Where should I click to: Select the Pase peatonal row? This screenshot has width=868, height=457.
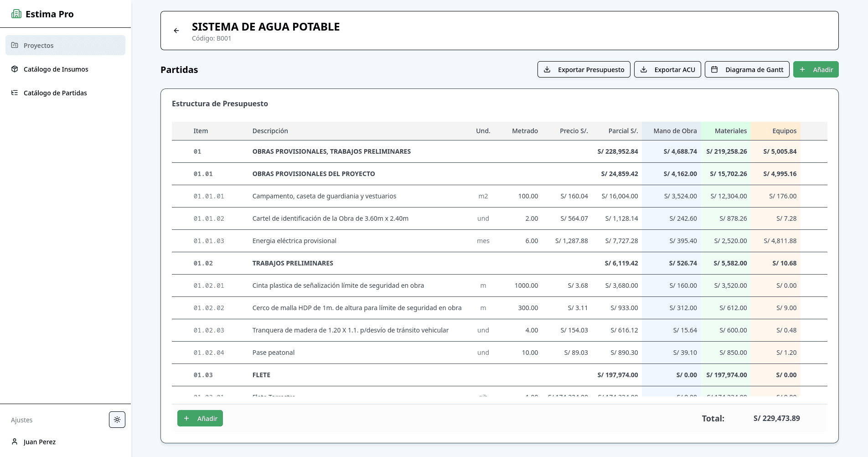(499, 353)
